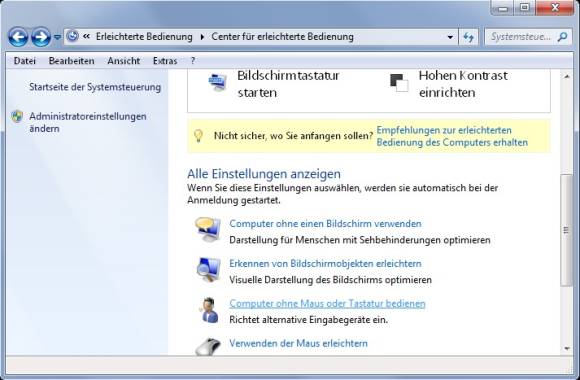580x380 pixels.
Task: Open the Extras menu
Action: [x=165, y=61]
